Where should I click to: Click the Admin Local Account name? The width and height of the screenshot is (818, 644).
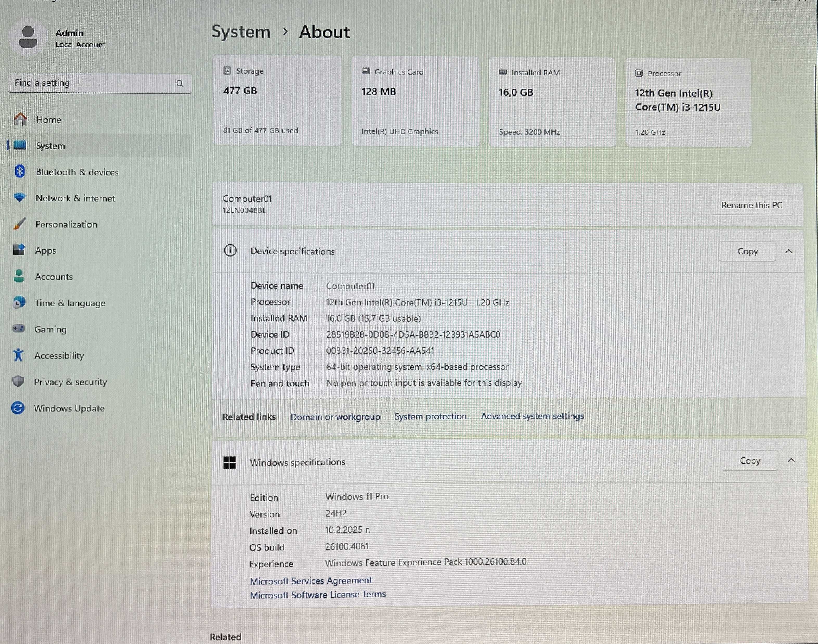(x=80, y=39)
